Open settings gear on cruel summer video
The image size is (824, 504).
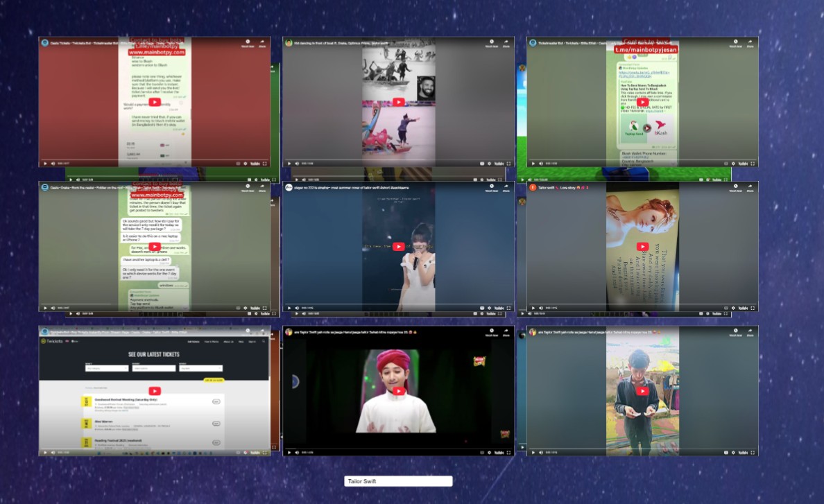pos(489,308)
